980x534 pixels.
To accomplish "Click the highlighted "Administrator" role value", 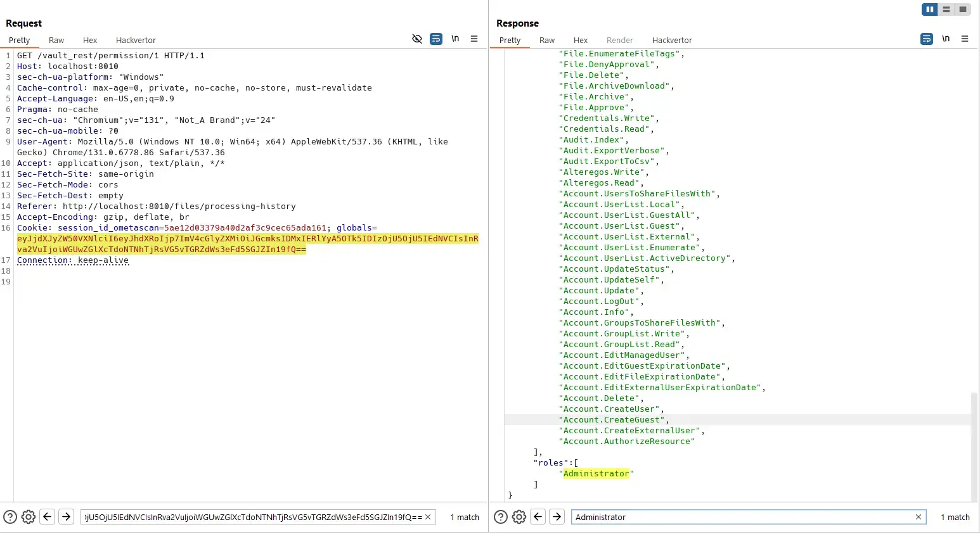I will coord(596,474).
